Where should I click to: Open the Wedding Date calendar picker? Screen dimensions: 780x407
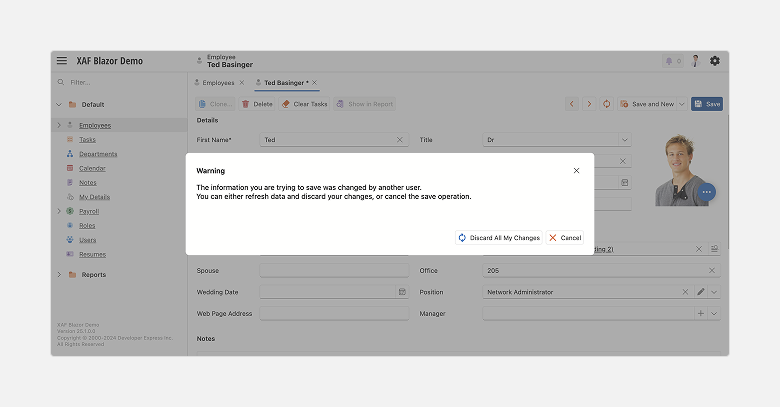402,292
